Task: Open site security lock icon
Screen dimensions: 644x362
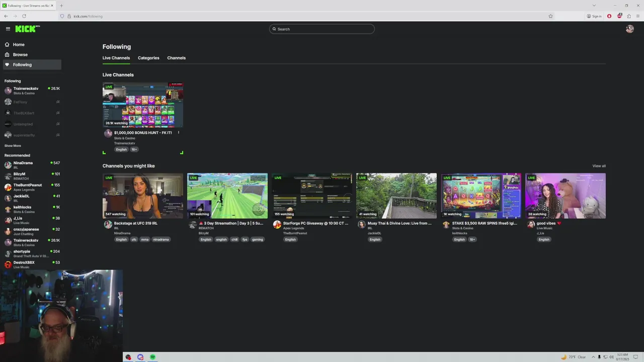Action: click(x=69, y=16)
